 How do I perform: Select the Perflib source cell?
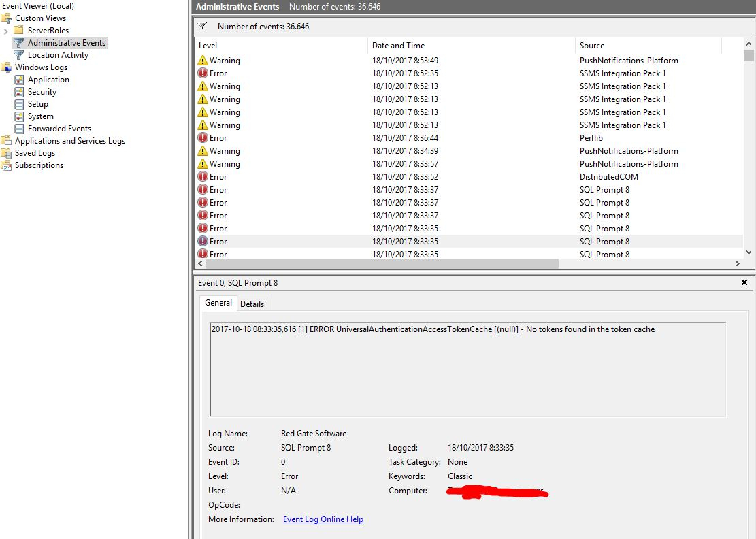pyautogui.click(x=591, y=138)
